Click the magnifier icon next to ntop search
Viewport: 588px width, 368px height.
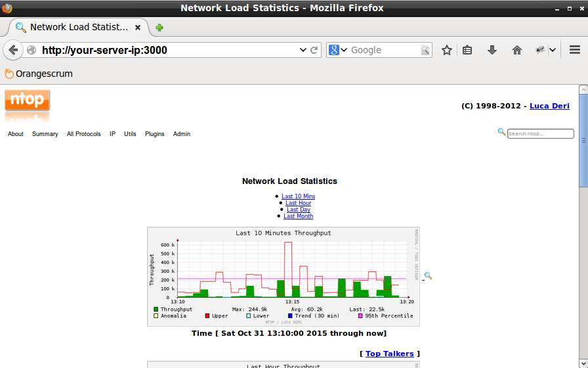click(x=501, y=132)
